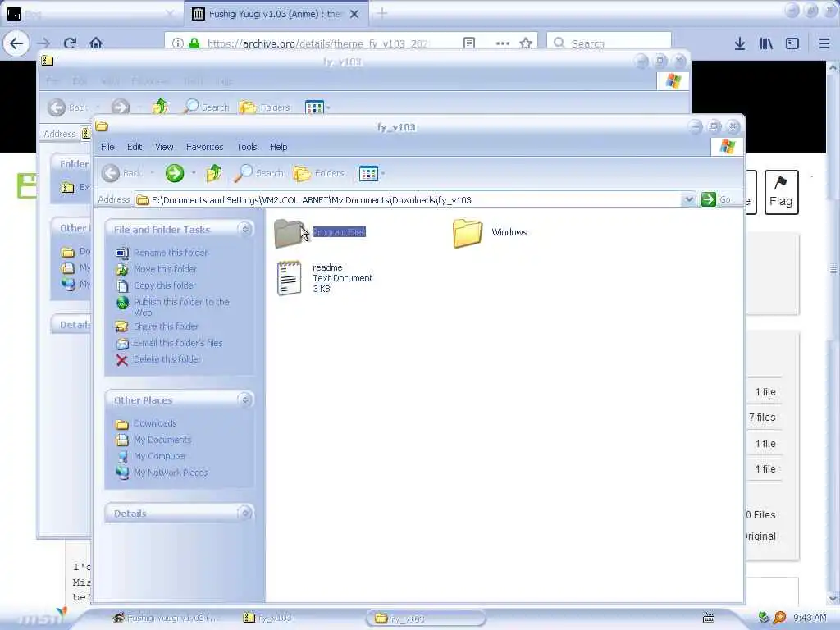The image size is (840, 630).
Task: Go to Firefox home page
Action: pyautogui.click(x=96, y=43)
